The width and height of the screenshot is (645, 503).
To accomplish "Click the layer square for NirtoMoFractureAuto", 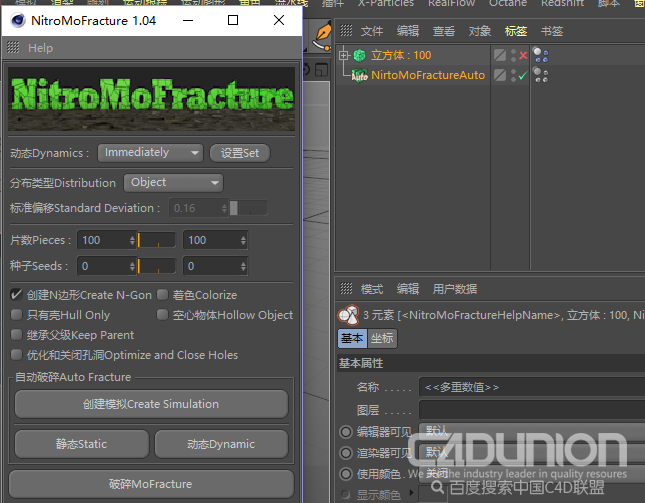I will pos(500,75).
